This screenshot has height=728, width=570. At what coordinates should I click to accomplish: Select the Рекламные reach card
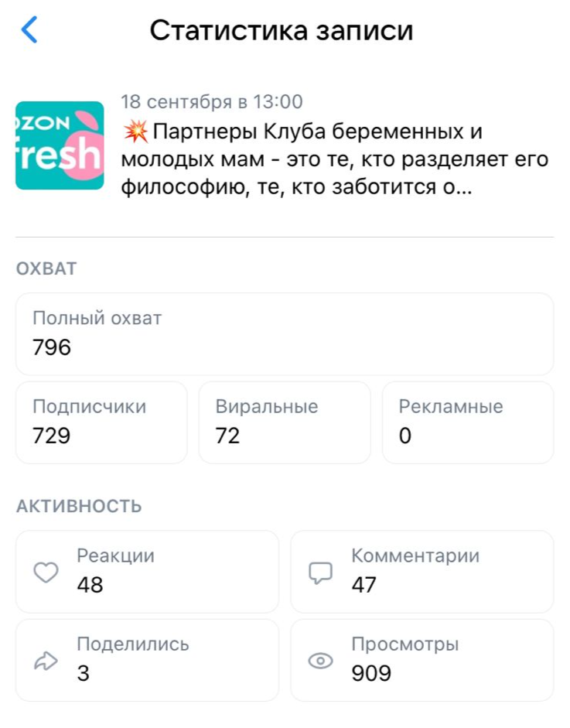(468, 422)
